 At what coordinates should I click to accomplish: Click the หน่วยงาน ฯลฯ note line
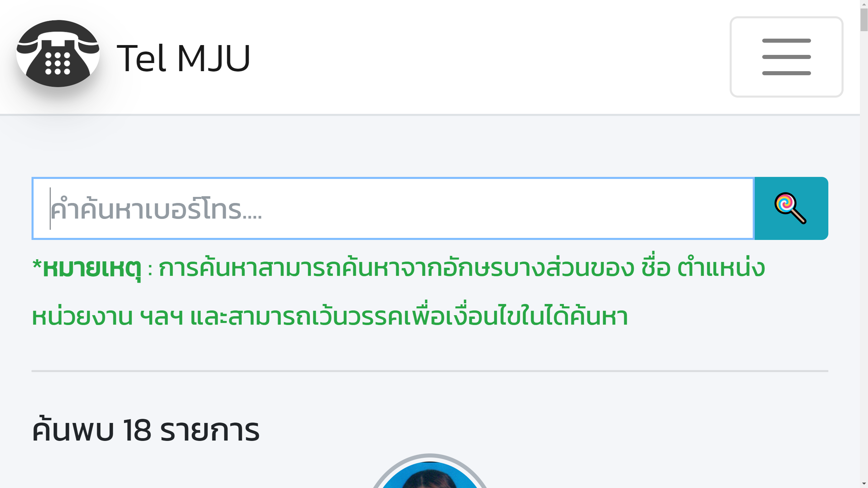pyautogui.click(x=107, y=317)
